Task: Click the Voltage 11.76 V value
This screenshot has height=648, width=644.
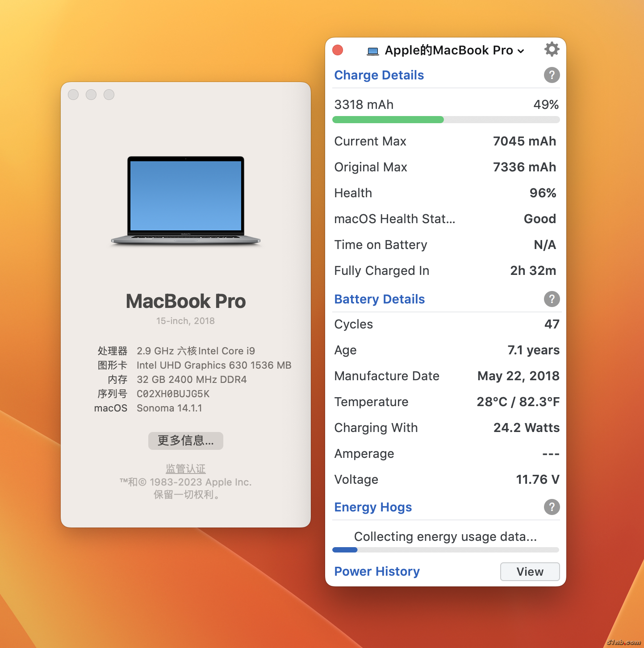Action: tap(538, 479)
